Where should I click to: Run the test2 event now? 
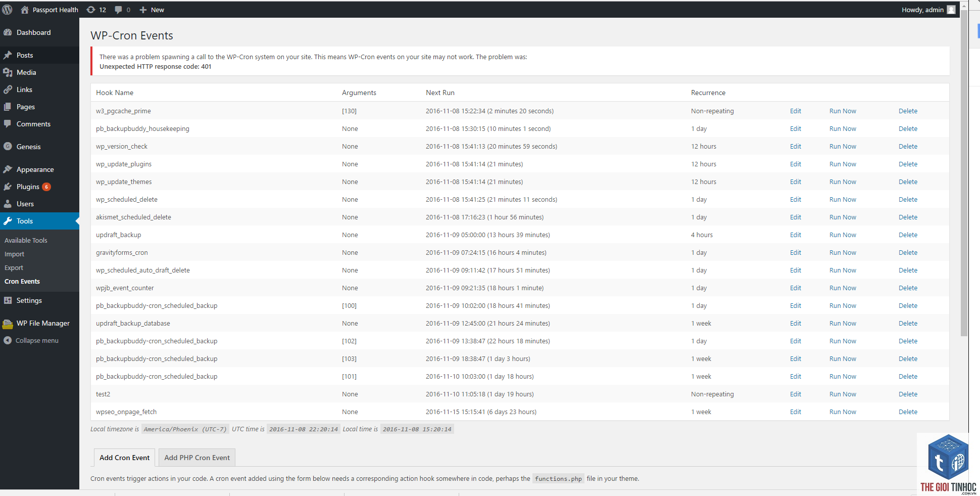click(843, 394)
